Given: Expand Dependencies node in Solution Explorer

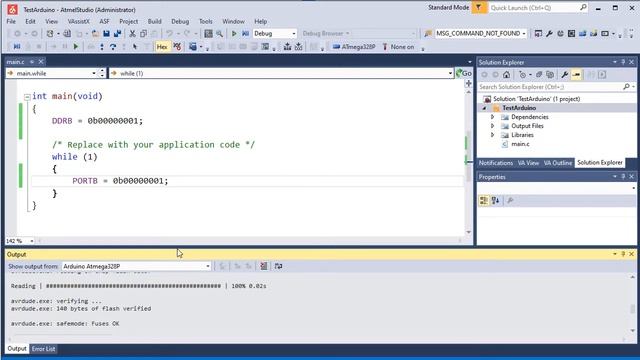Looking at the screenshot, I should [x=492, y=117].
